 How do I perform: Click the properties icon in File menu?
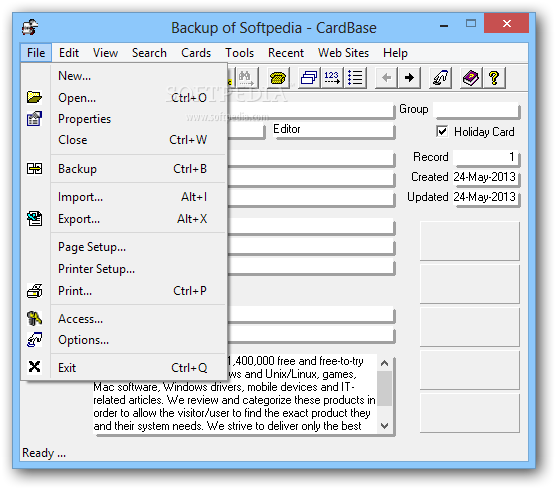(34, 119)
